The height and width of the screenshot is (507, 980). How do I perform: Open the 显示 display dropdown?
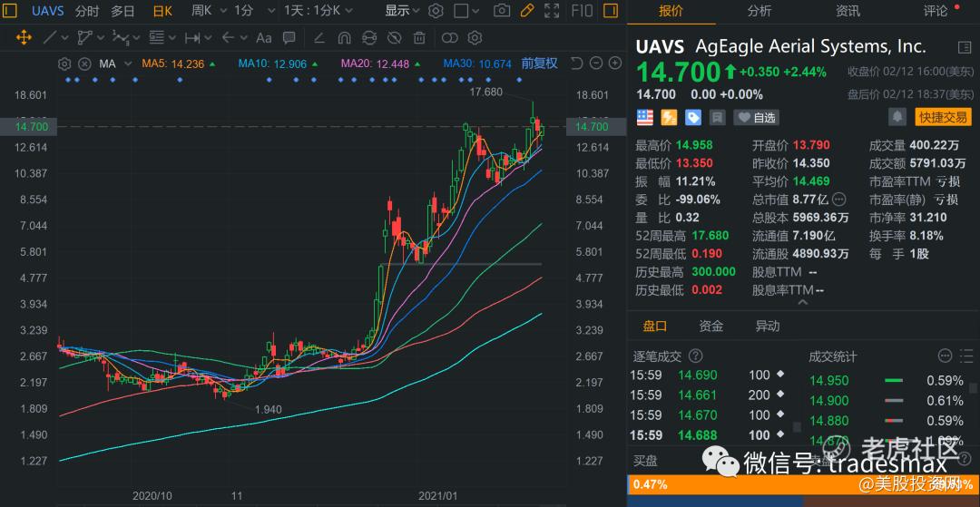coord(403,11)
